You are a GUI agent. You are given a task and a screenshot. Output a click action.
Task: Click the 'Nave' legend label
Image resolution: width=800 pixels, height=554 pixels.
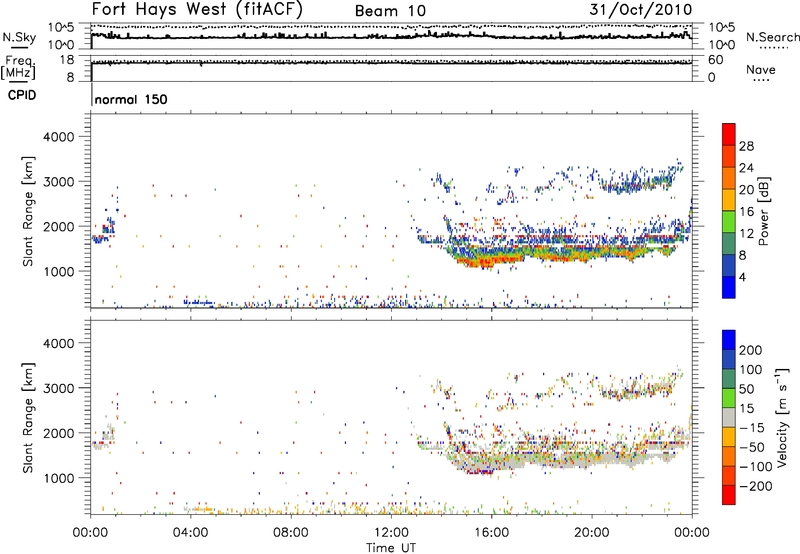(x=761, y=70)
